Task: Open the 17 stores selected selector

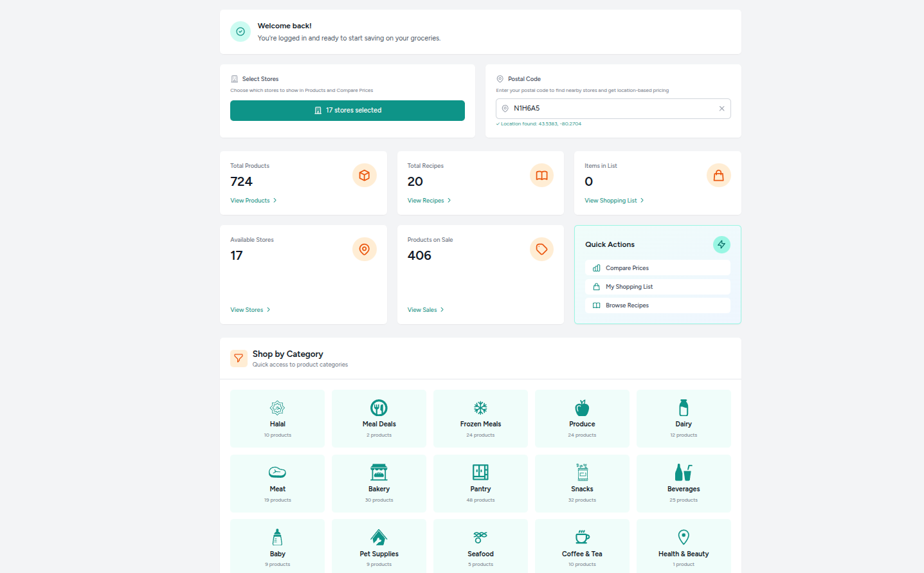Action: coord(347,111)
